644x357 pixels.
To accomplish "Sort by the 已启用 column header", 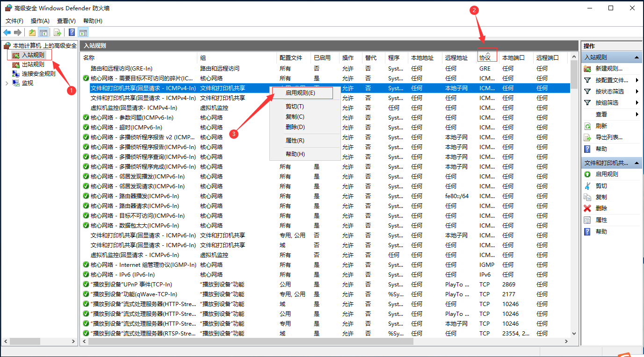I will (x=326, y=58).
